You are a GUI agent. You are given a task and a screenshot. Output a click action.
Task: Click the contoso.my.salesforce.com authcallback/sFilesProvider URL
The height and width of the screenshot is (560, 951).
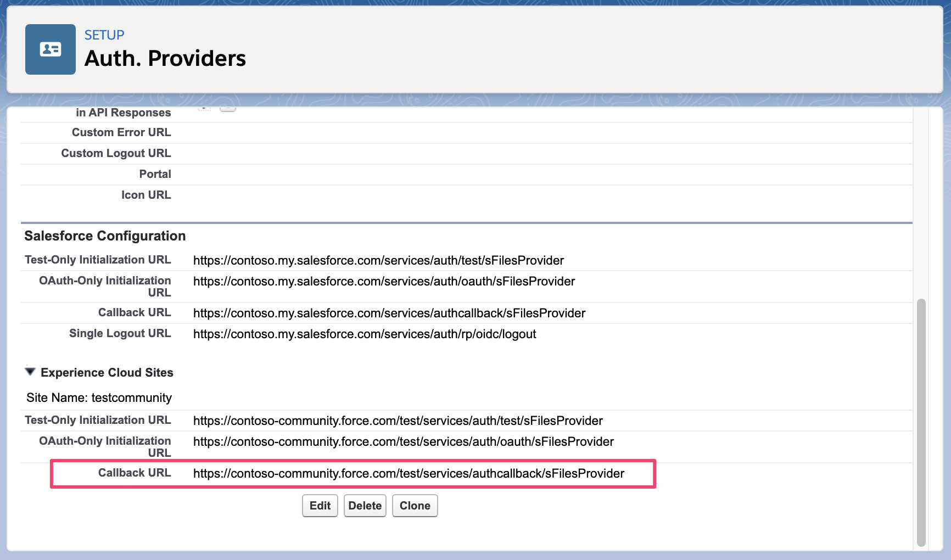[x=389, y=313]
